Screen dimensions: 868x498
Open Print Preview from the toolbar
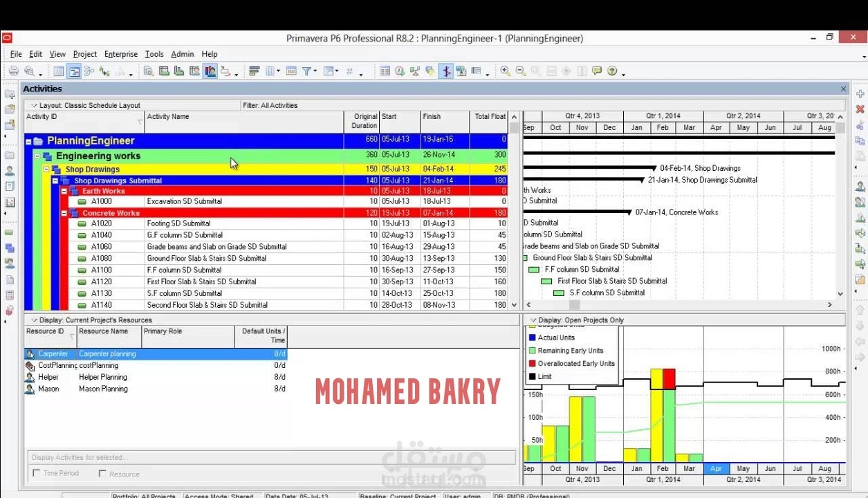(x=29, y=71)
